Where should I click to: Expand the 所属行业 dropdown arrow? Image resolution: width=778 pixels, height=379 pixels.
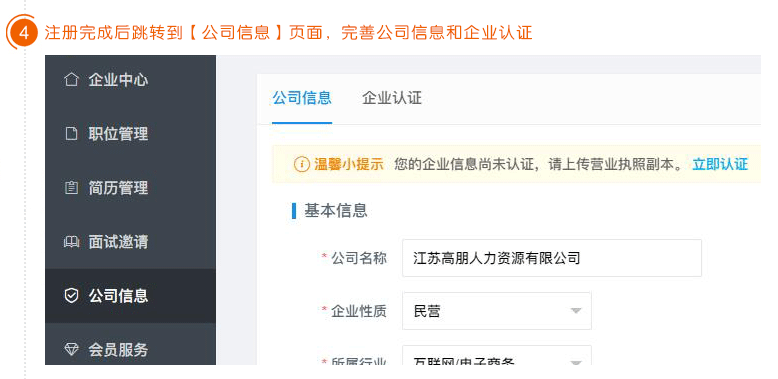click(x=576, y=363)
